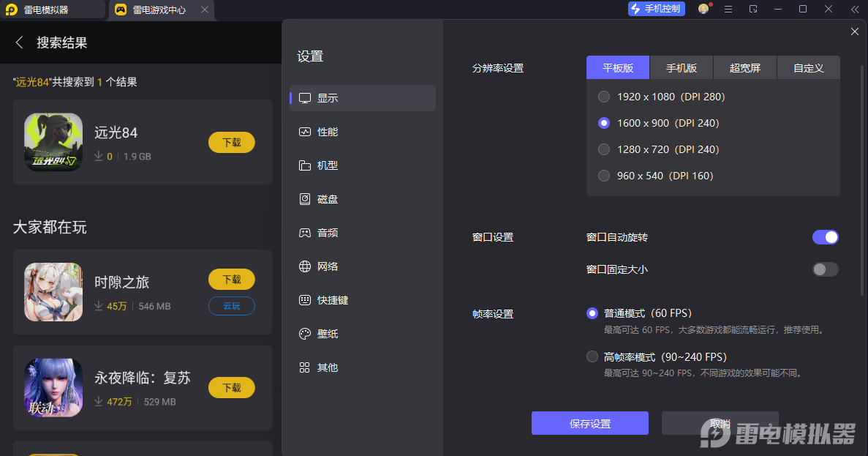Open the 磁盘 disk settings section
Image resolution: width=868 pixels, height=456 pixels.
click(363, 200)
